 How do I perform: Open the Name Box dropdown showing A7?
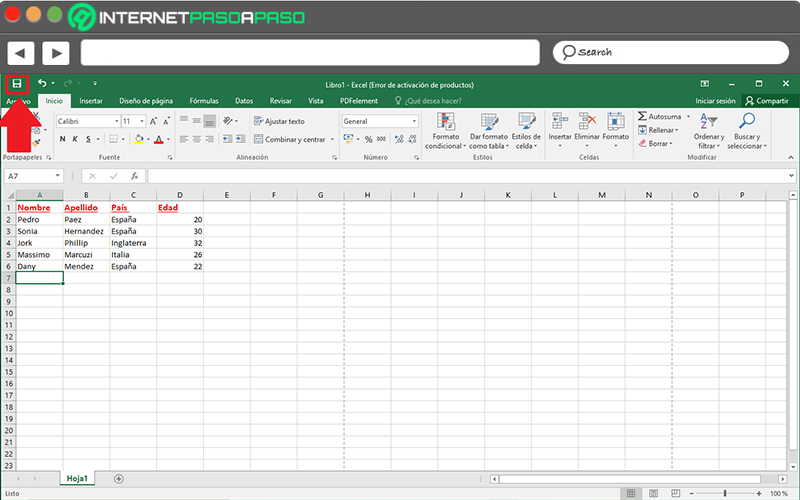[58, 176]
